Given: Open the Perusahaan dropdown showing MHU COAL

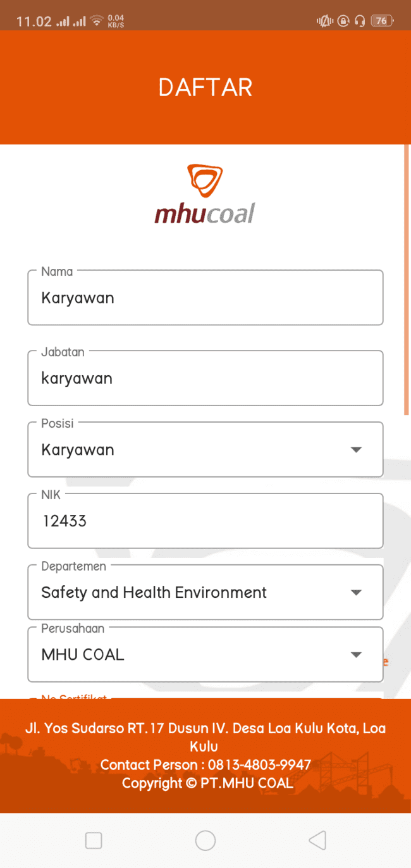Looking at the screenshot, I should [x=356, y=655].
